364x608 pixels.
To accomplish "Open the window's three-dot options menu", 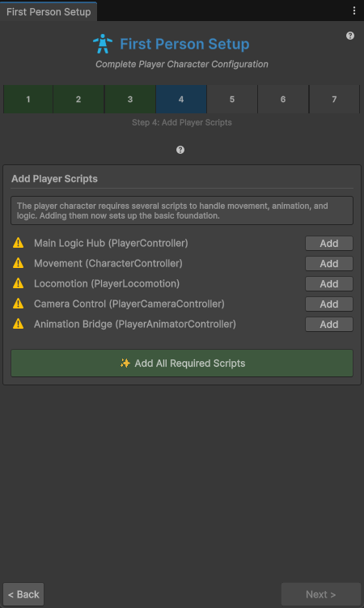I will click(354, 11).
